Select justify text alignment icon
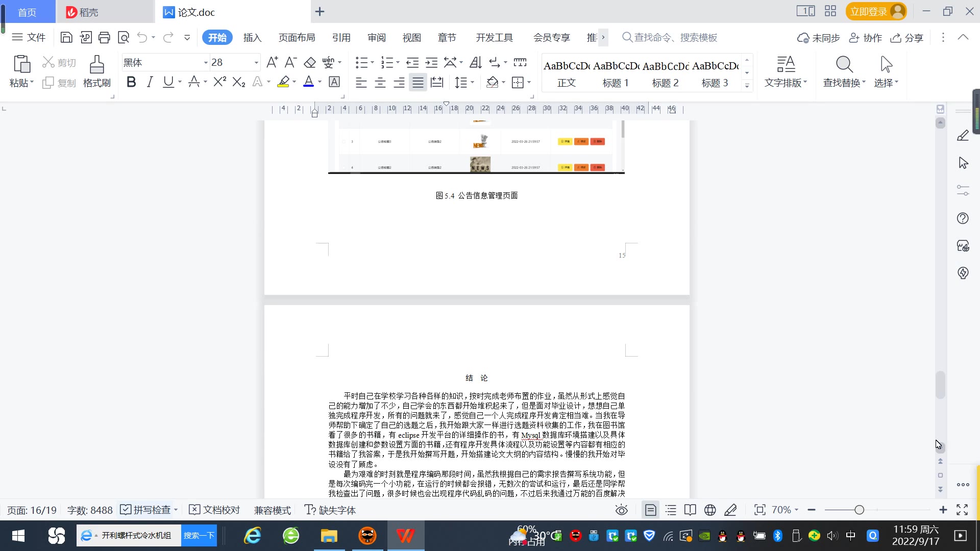 [x=418, y=82]
